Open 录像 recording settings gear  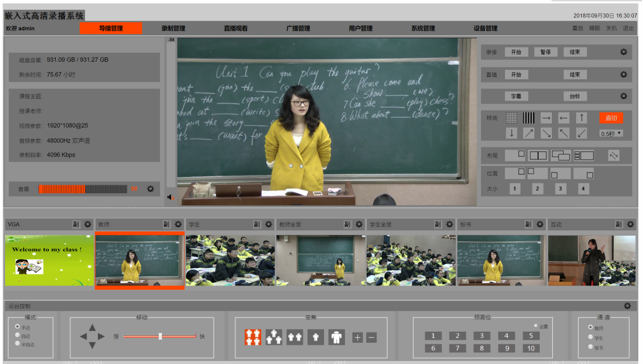pyautogui.click(x=623, y=52)
